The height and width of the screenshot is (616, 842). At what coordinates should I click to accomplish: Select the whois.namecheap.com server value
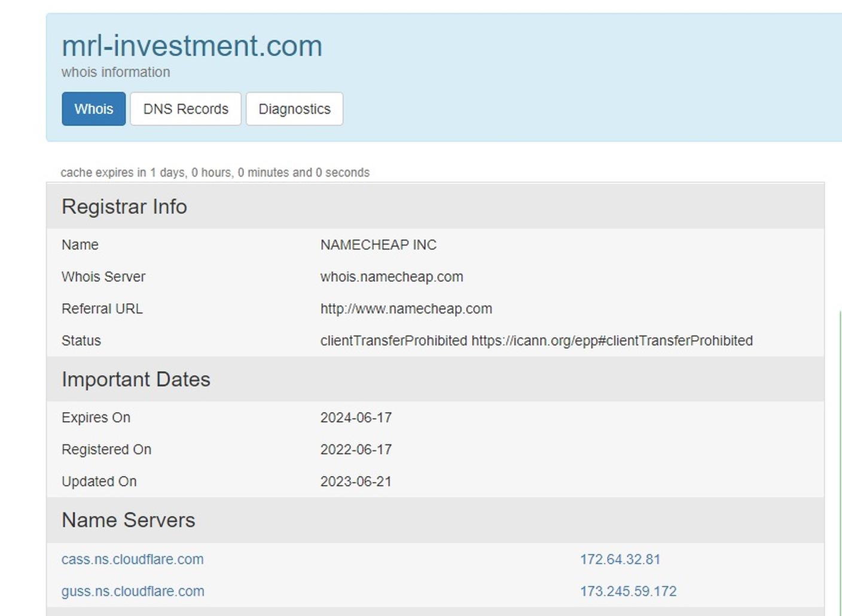point(392,277)
